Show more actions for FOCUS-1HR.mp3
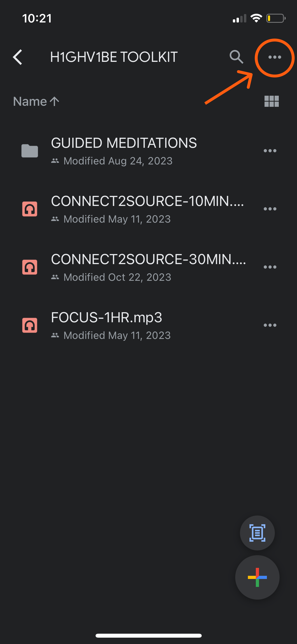This screenshot has height=644, width=297. [270, 325]
